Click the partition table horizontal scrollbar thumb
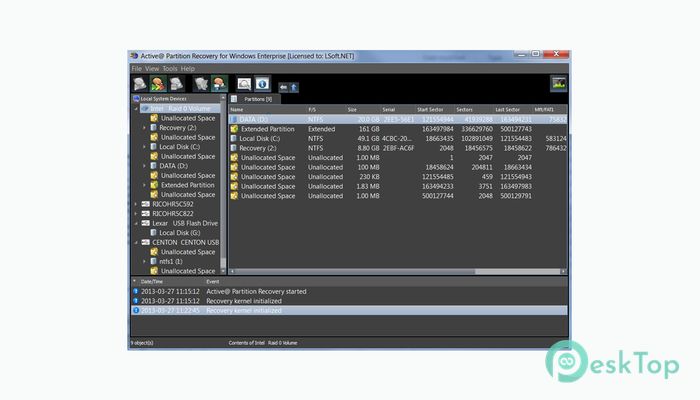This screenshot has width=700, height=400. (x=355, y=271)
